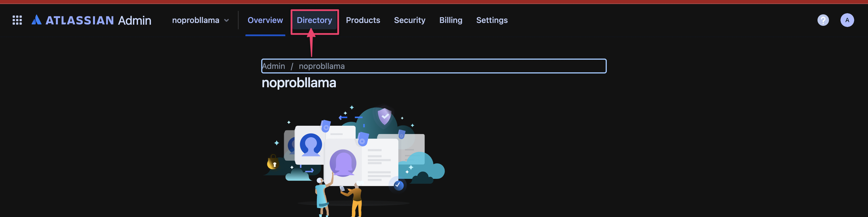Viewport: 868px width, 217px height.
Task: Click the noprobllama breadcrumb link
Action: point(321,66)
